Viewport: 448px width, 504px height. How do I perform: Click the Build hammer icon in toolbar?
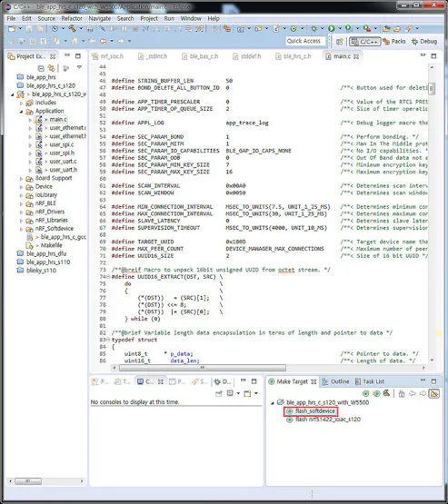point(73,29)
